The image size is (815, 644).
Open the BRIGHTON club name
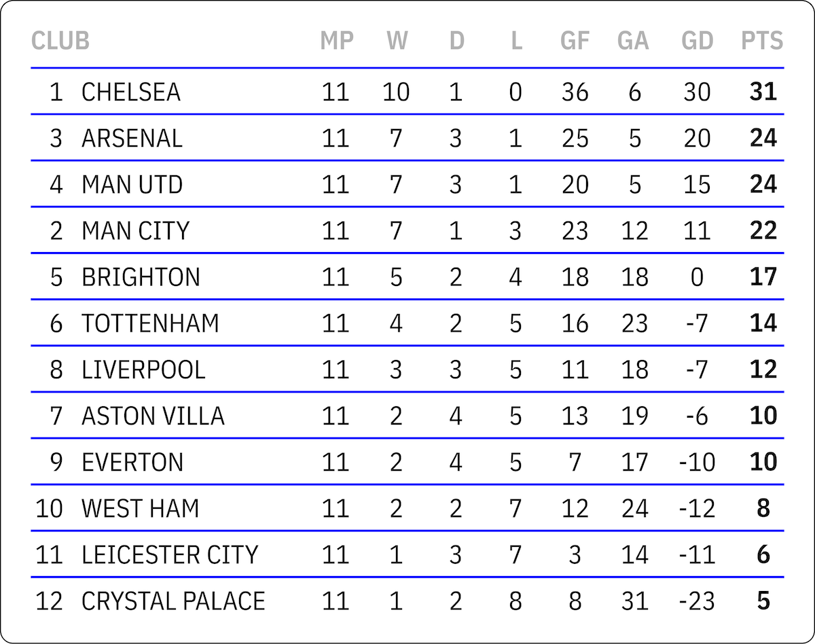tap(141, 277)
